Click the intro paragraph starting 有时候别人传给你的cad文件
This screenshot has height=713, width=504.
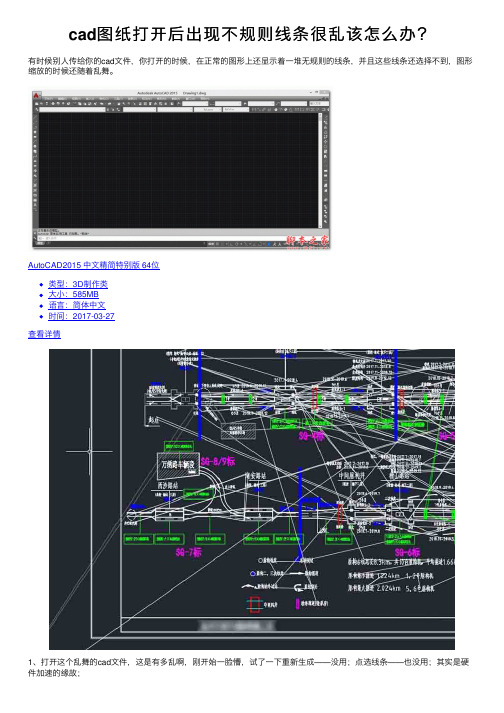pyautogui.click(x=250, y=66)
